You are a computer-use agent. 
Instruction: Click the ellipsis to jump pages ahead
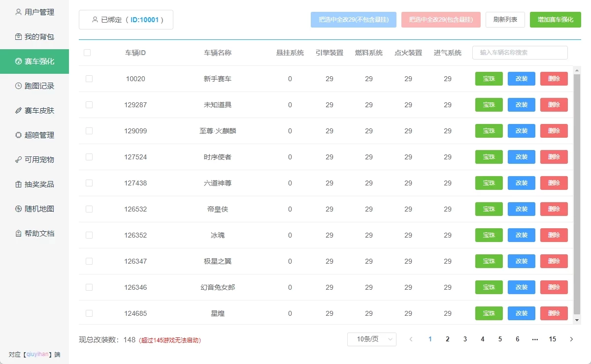point(535,339)
